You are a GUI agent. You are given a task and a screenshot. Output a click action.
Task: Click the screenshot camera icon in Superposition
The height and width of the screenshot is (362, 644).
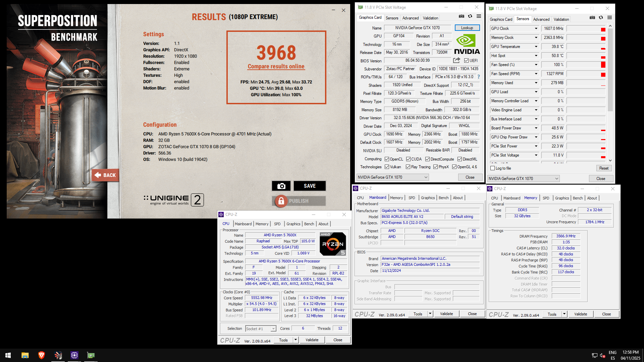tap(281, 186)
